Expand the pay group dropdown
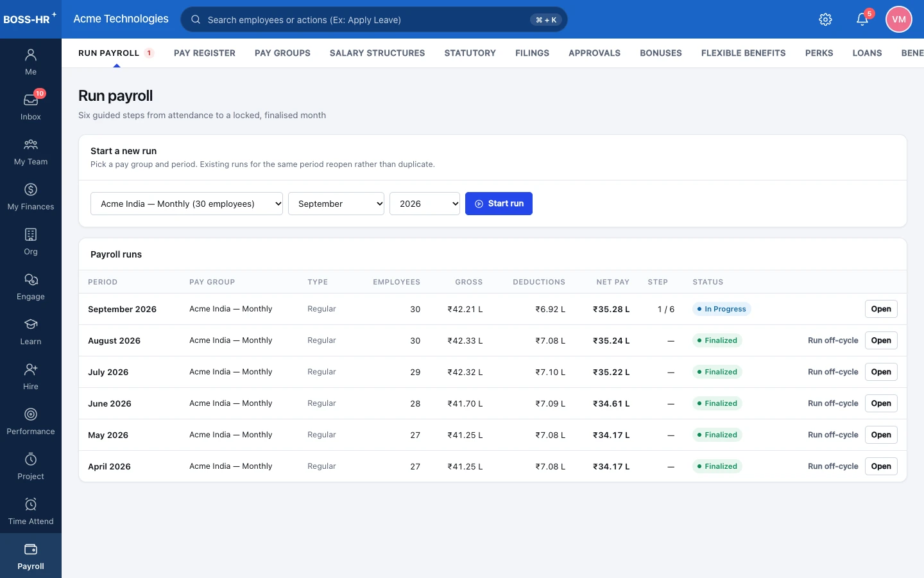This screenshot has width=924, height=578. point(187,204)
